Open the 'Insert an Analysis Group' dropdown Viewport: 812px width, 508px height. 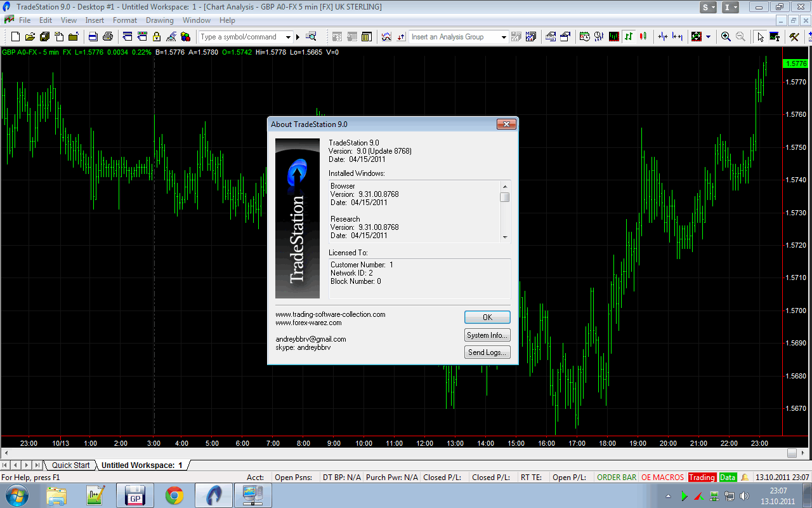point(504,37)
